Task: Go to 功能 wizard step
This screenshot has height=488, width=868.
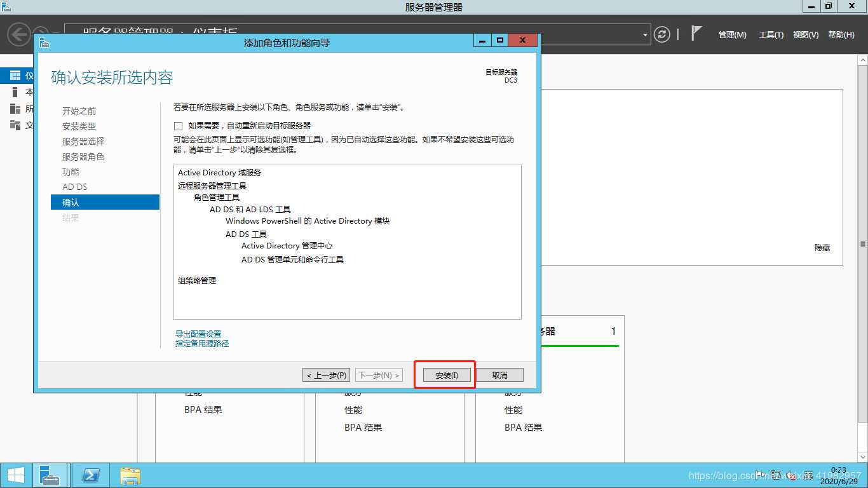Action: pos(71,172)
